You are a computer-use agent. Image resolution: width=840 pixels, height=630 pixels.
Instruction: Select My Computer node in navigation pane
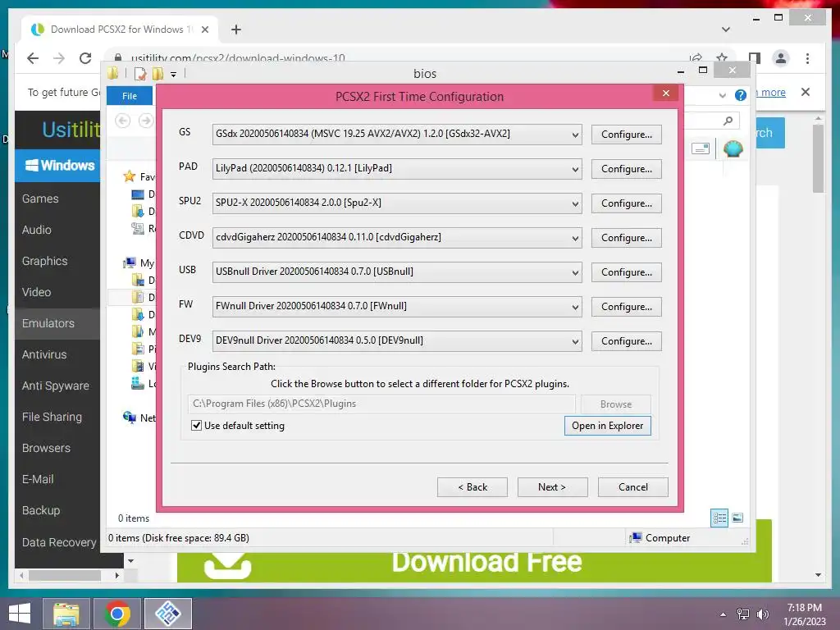[139, 263]
